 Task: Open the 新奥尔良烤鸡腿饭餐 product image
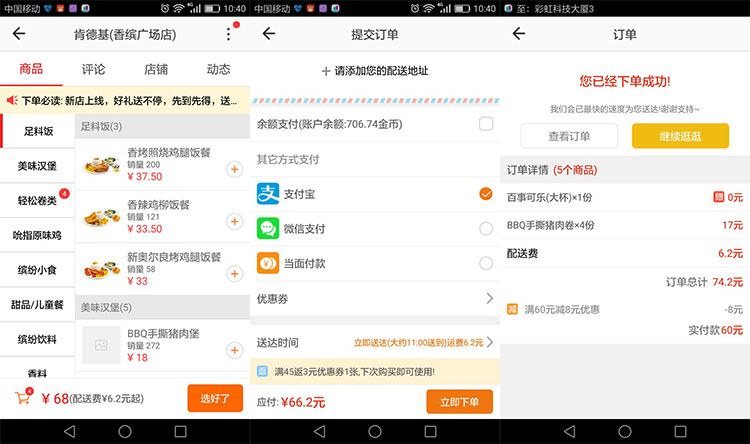(x=101, y=269)
